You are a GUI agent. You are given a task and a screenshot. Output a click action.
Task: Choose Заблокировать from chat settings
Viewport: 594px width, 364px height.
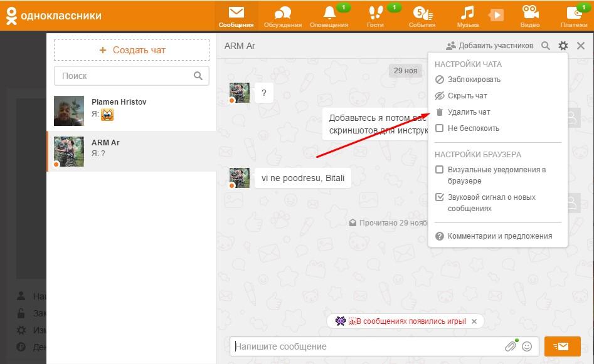point(474,80)
